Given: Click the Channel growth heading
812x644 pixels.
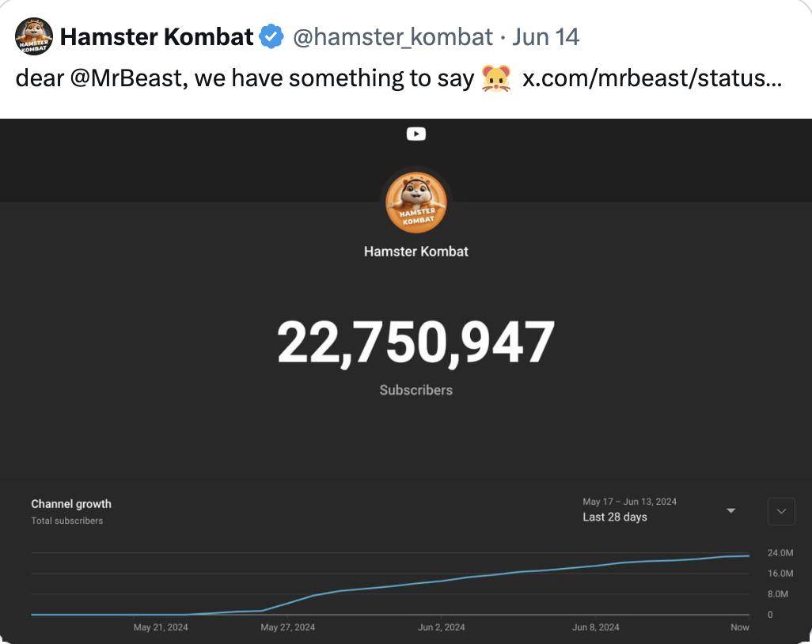Looking at the screenshot, I should click(71, 504).
